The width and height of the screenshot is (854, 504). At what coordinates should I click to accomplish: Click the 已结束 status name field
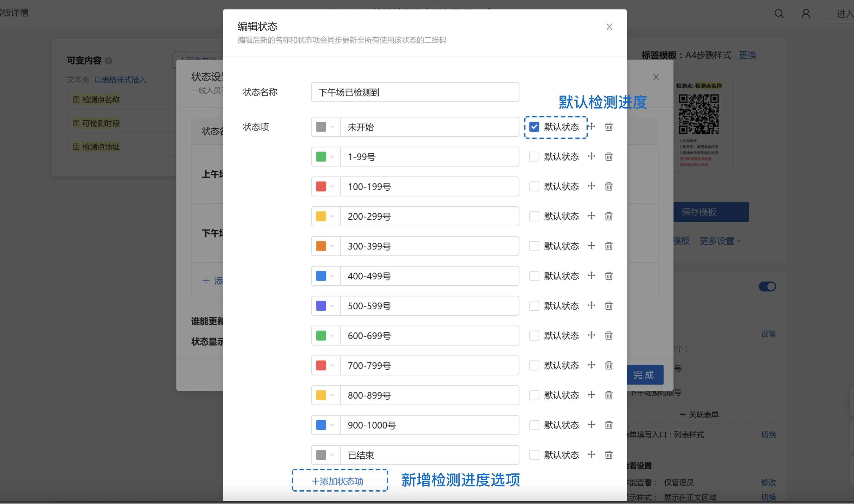[x=429, y=455]
